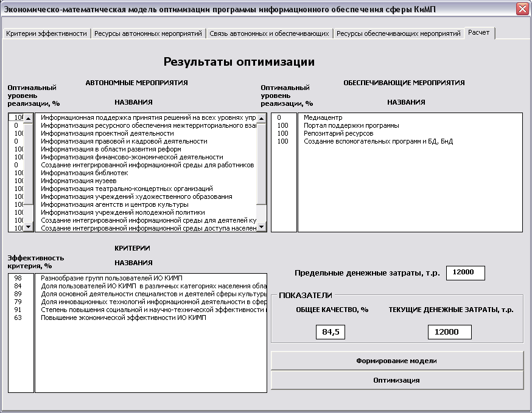This screenshot has width=532, height=413.
Task: Click efficiency value 91 in criteria list
Action: (21, 310)
